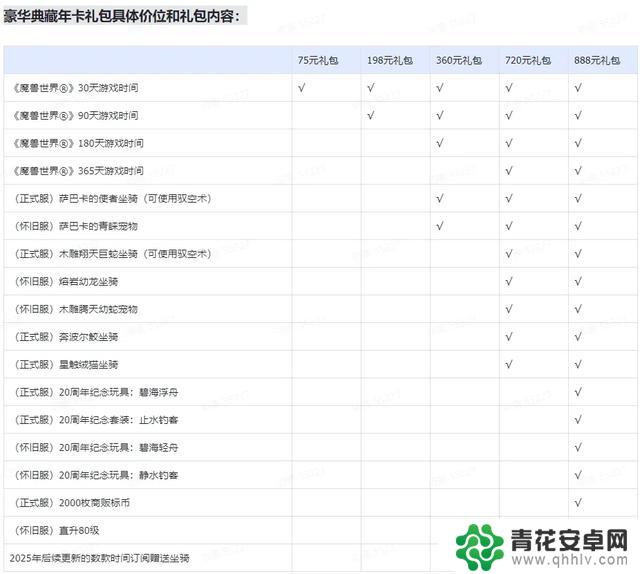Click the row label 《魔兽世界®》30天游戏时间
Screen dimensions: 640x574
coord(75,88)
